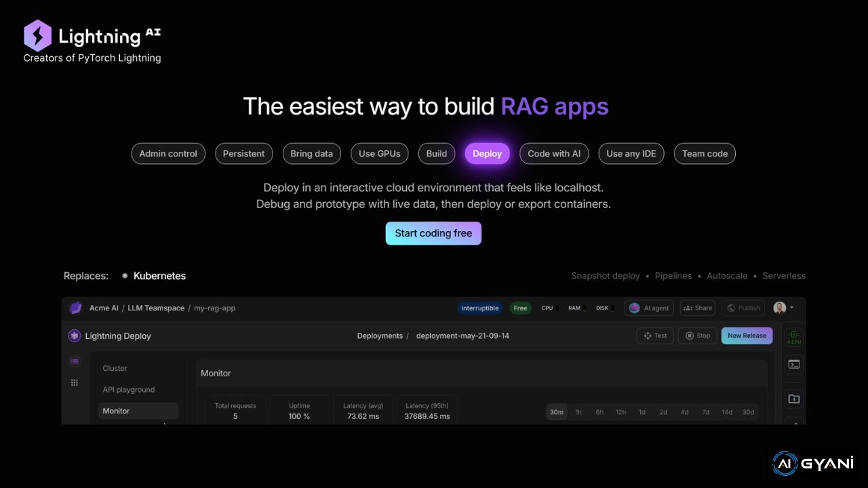
Task: Open the 4 CPU machine icon
Action: [794, 336]
